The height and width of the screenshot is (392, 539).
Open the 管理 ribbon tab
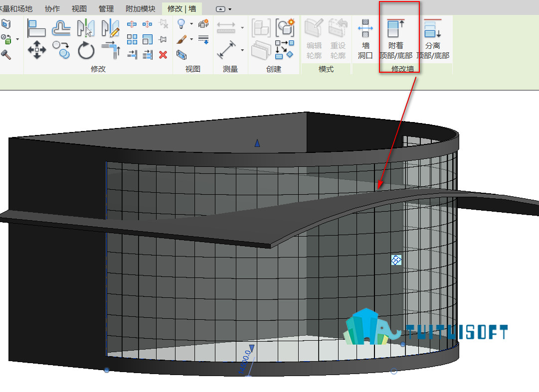[106, 8]
